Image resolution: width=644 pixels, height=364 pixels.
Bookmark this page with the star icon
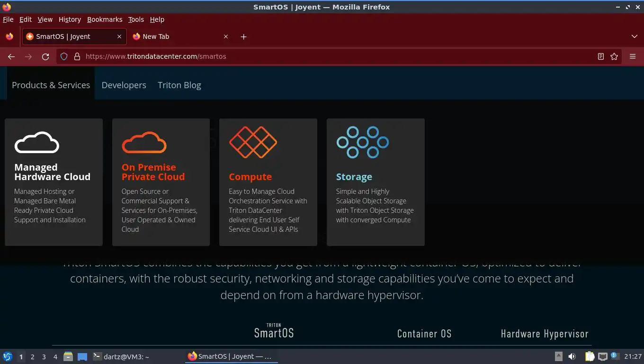(x=614, y=56)
